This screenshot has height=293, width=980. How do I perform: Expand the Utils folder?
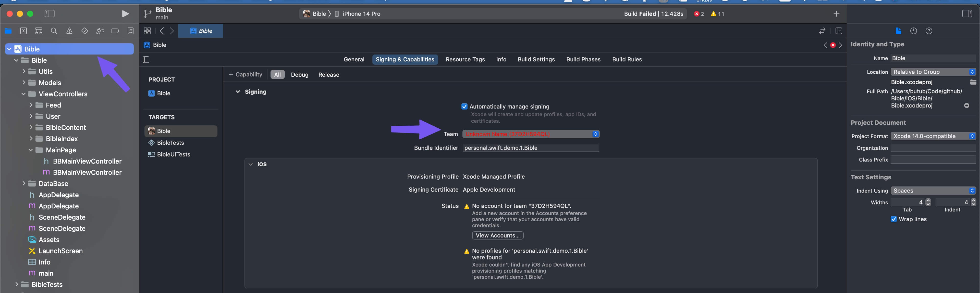[x=23, y=71]
